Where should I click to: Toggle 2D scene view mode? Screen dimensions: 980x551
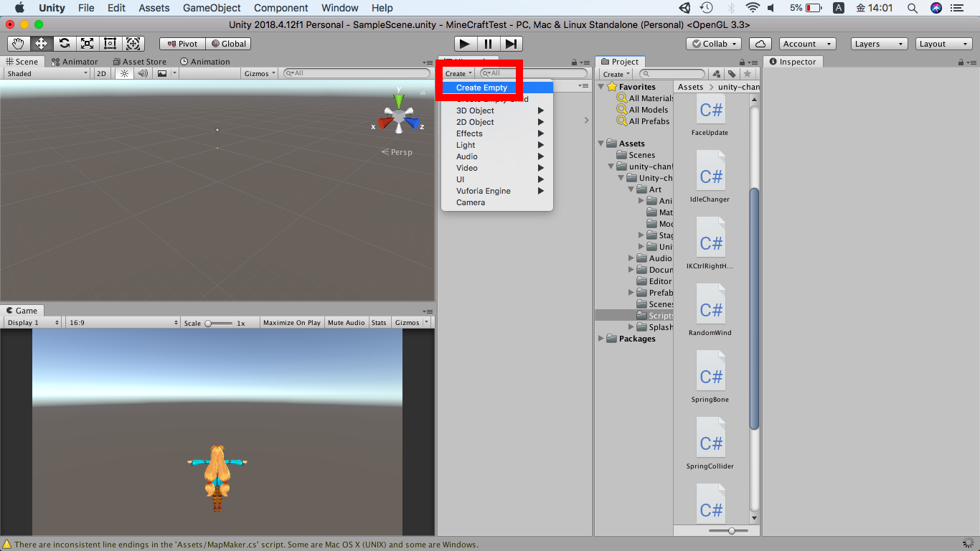pos(101,73)
